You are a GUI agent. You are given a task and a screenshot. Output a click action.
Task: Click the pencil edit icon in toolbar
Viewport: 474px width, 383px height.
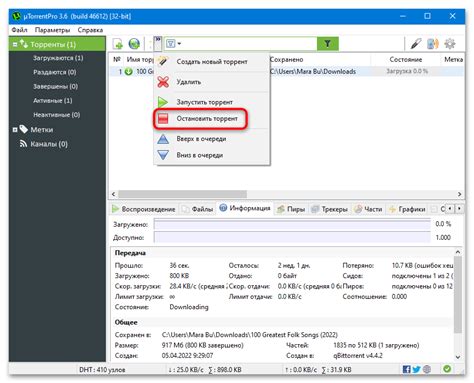pos(416,44)
